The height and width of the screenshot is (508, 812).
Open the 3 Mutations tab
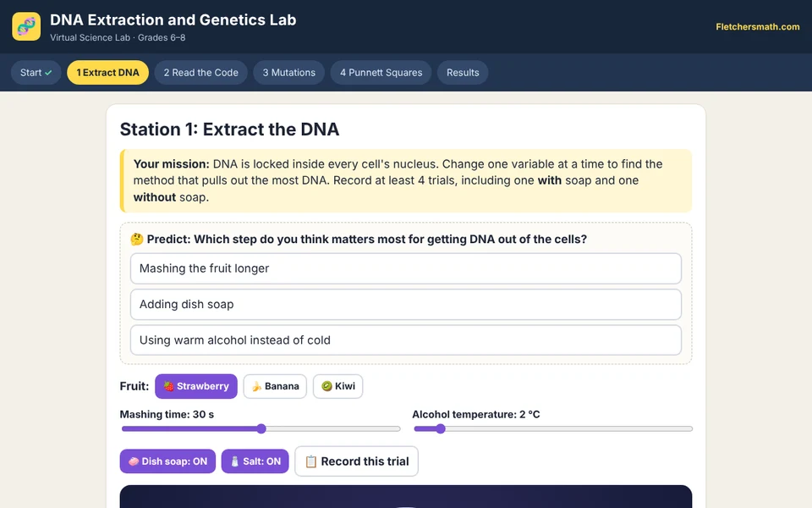click(289, 73)
